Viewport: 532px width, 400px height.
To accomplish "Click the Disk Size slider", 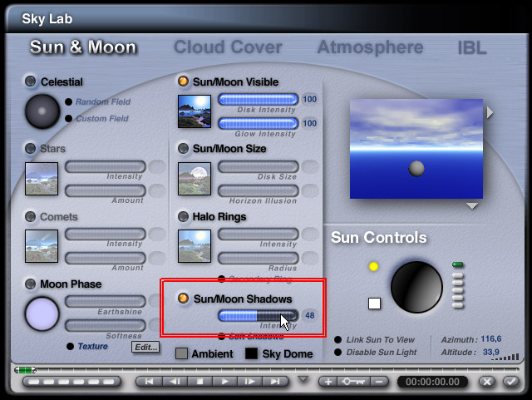I will click(x=258, y=166).
